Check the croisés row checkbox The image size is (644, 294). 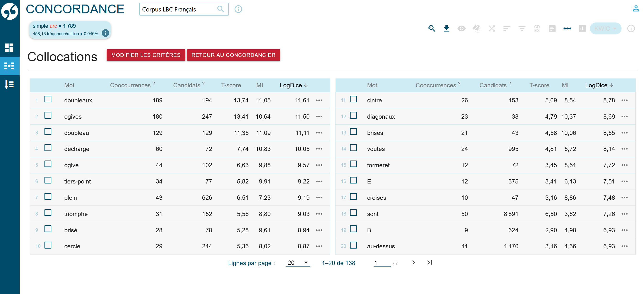click(x=353, y=196)
